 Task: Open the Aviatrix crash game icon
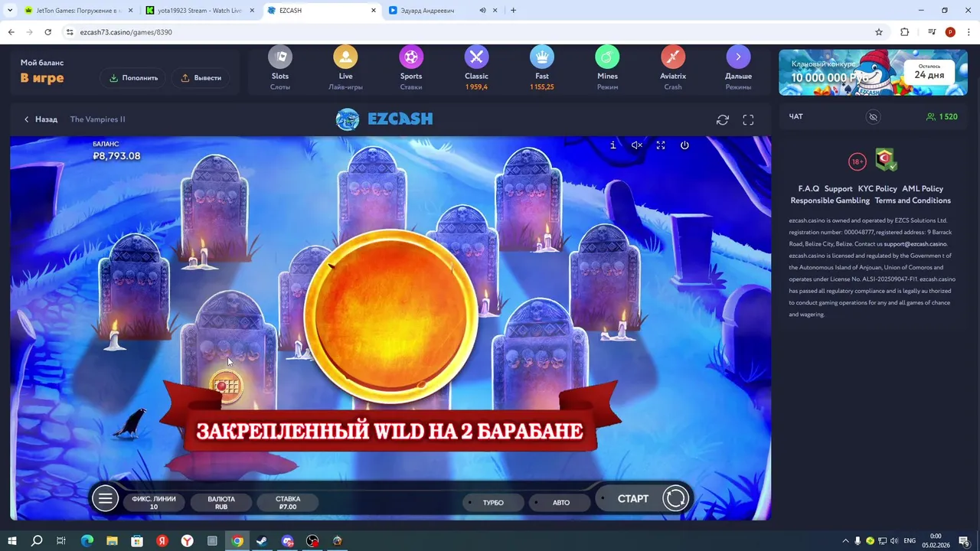(673, 57)
